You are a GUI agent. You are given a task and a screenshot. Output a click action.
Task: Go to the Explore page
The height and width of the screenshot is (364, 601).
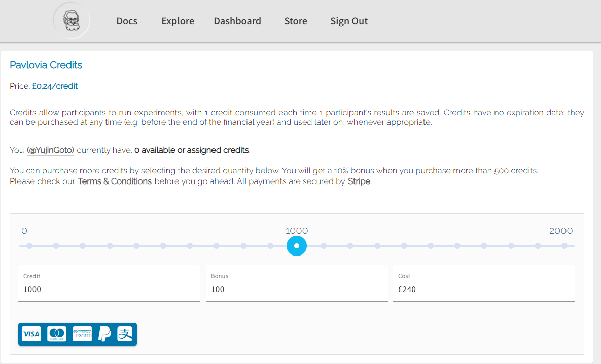tap(178, 21)
